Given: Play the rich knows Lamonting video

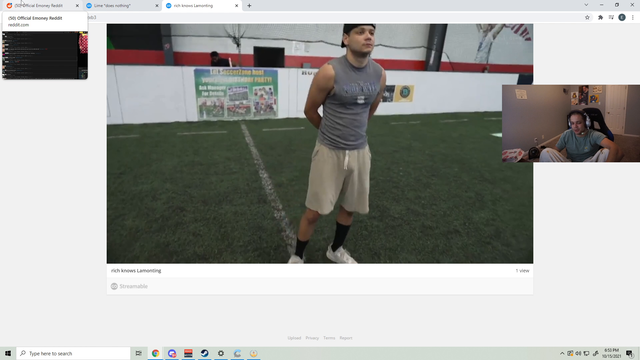Looking at the screenshot, I should pos(320,143).
